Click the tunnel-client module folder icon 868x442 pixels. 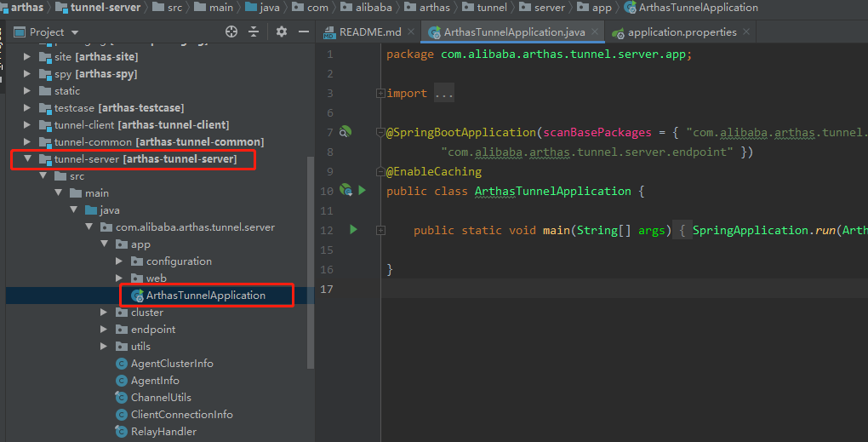click(x=45, y=125)
